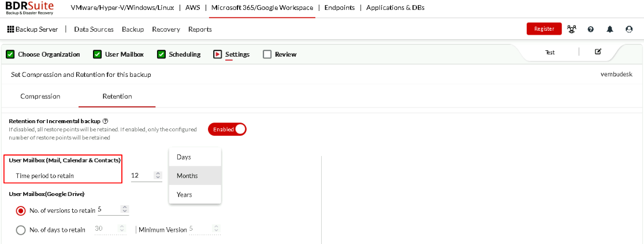Screen dimensions: 644x244
Task: Open the user profile account icon
Action: pos(629,29)
